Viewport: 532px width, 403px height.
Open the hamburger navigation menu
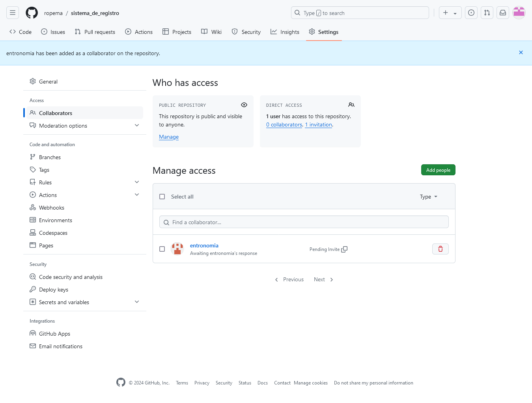point(13,13)
